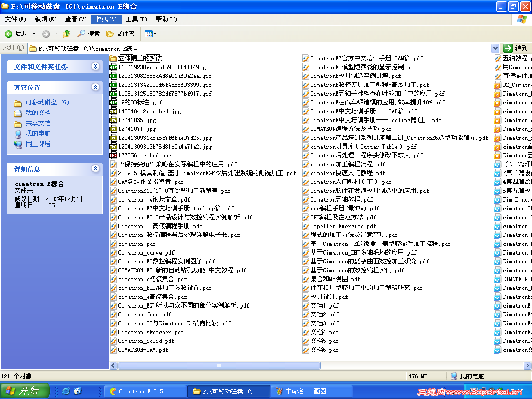
Task: Open the Views icon in toolbar
Action: click(x=149, y=34)
